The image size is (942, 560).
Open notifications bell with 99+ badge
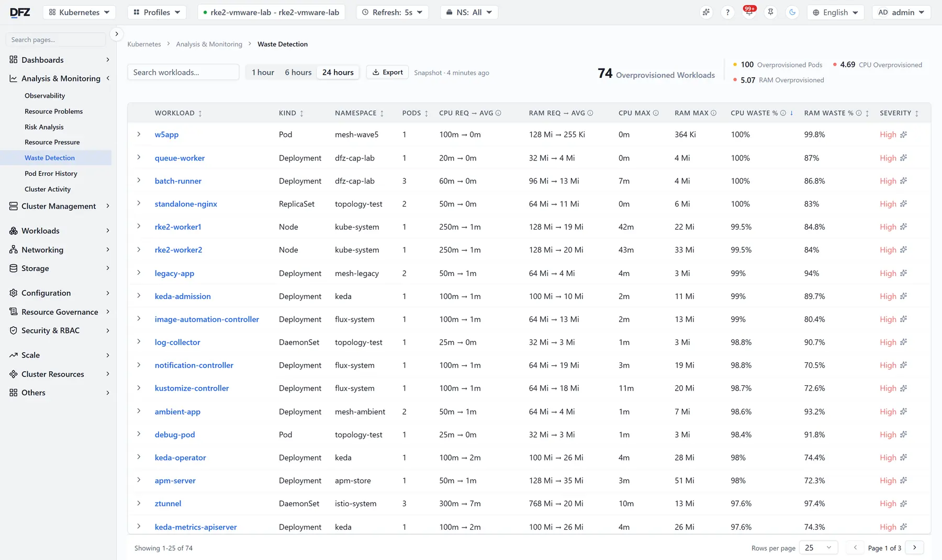tap(749, 12)
